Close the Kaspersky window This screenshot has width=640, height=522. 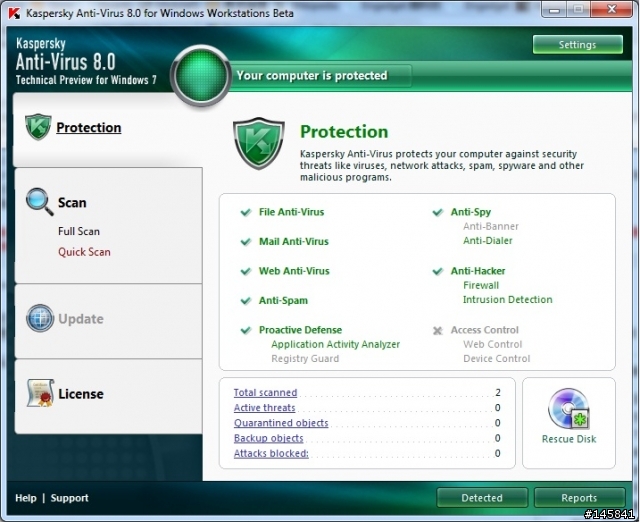coord(611,9)
